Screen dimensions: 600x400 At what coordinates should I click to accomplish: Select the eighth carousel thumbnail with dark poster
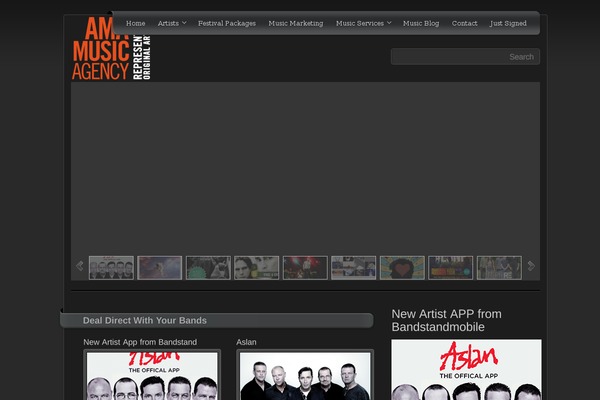450,268
